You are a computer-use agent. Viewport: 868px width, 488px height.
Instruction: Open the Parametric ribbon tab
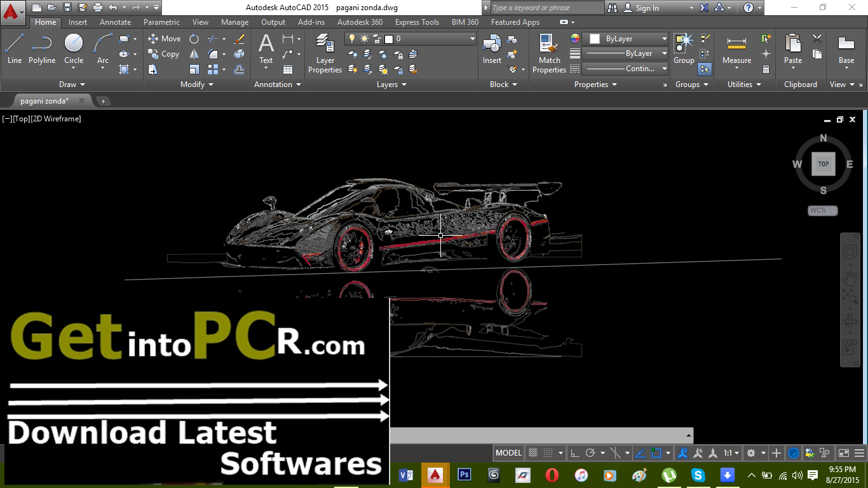click(x=161, y=22)
